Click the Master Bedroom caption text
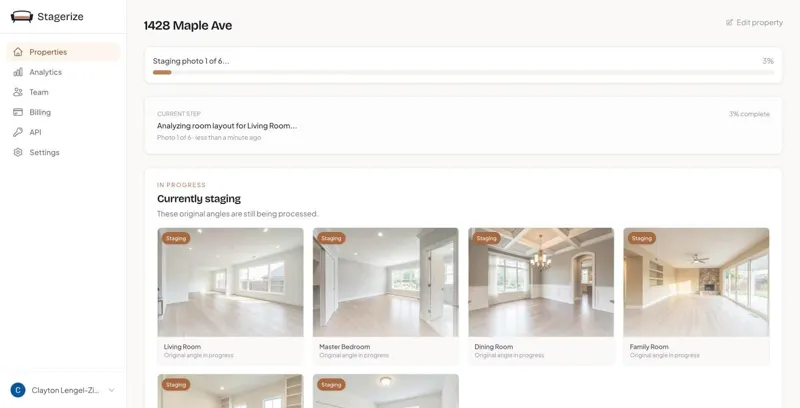Screen dimensions: 800x408 [x=344, y=347]
